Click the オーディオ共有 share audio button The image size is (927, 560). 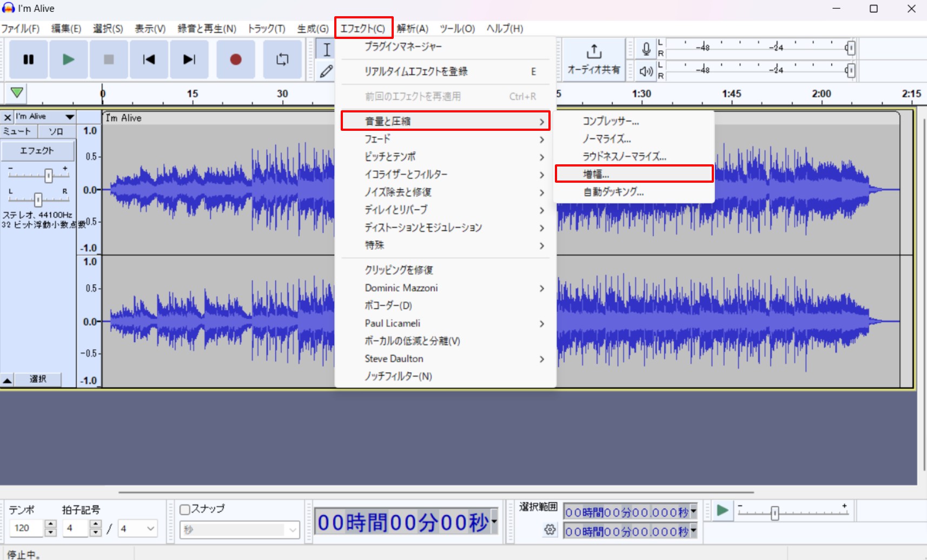pos(594,59)
